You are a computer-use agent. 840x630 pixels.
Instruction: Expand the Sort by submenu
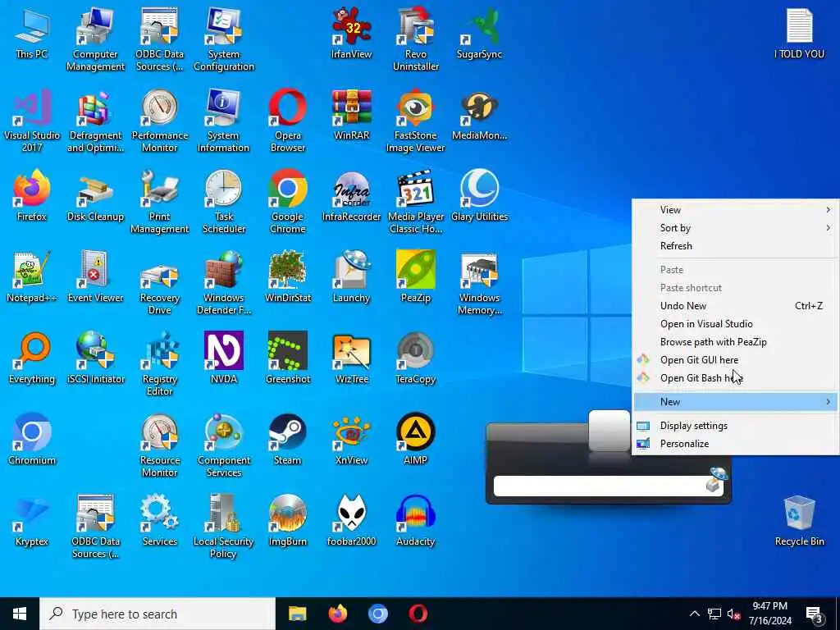click(736, 228)
